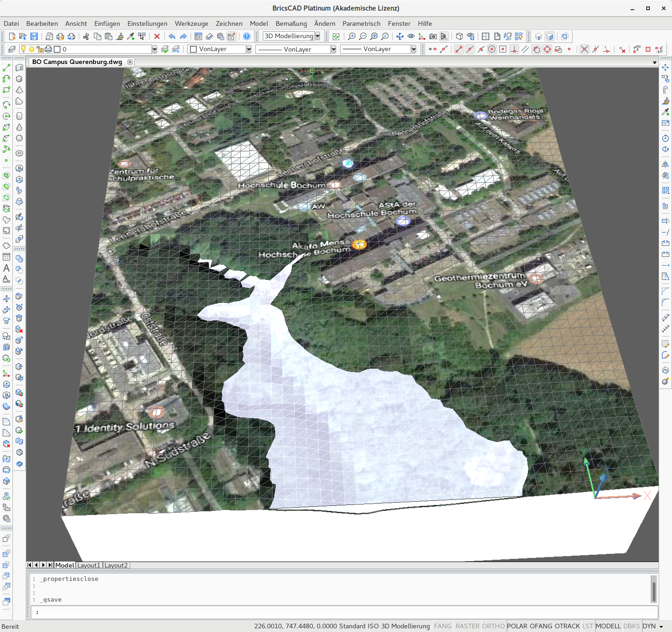
Task: Click the Undo arrow icon
Action: [172, 36]
